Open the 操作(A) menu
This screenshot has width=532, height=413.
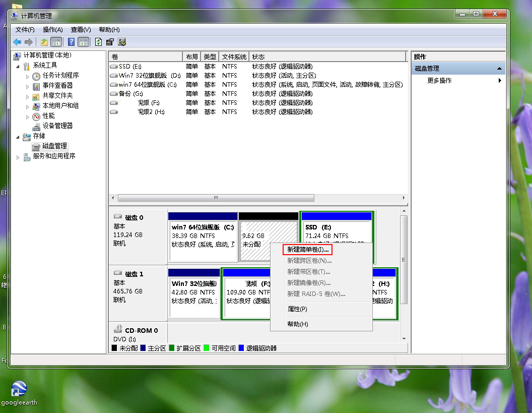53,30
